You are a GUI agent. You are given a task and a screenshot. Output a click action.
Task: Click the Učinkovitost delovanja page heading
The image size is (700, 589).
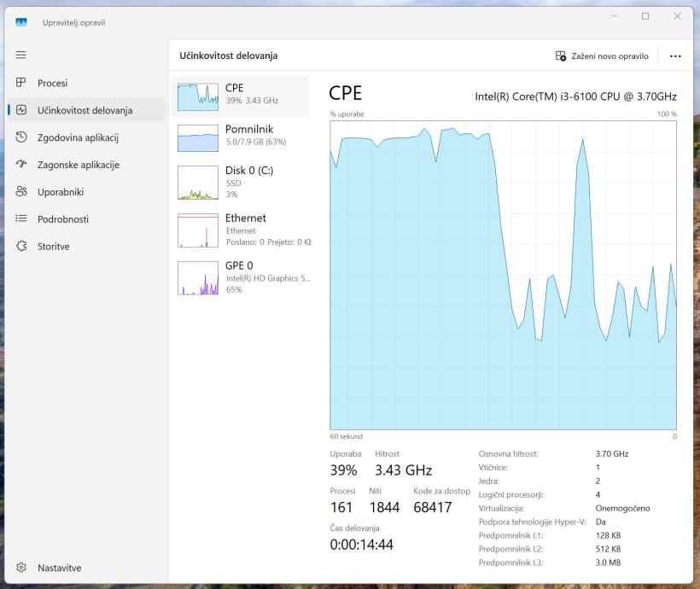(x=229, y=55)
